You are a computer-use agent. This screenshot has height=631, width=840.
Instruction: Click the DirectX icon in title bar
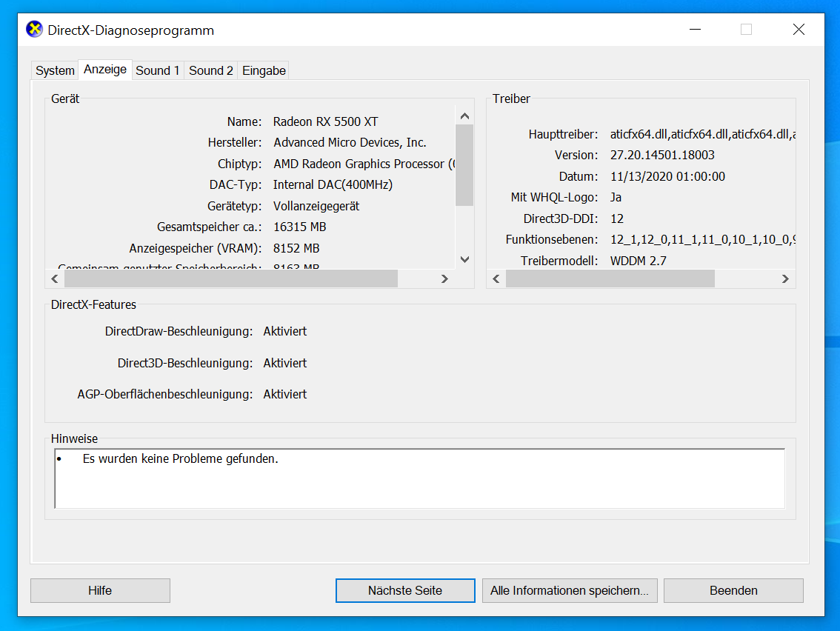[34, 30]
